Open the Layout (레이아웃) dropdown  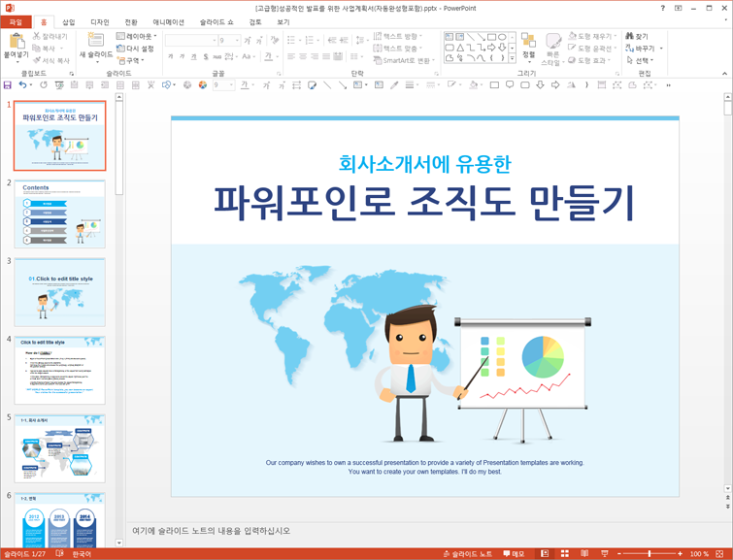137,36
